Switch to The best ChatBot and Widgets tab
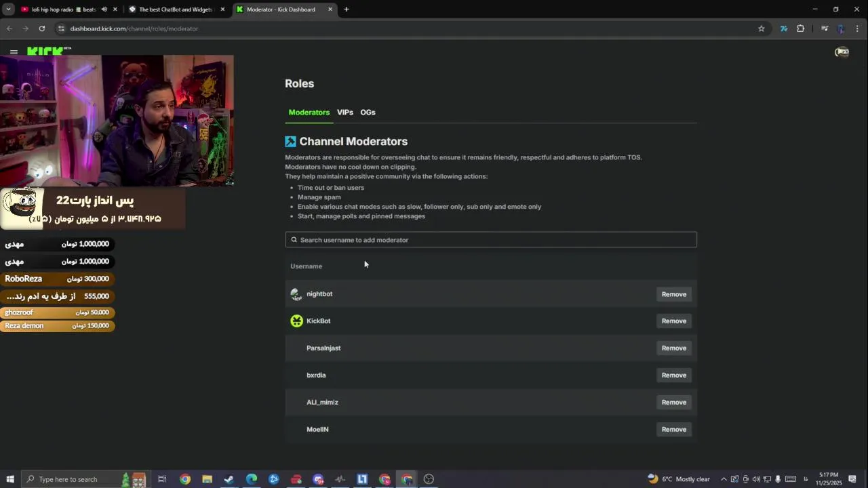868x488 pixels. click(175, 9)
